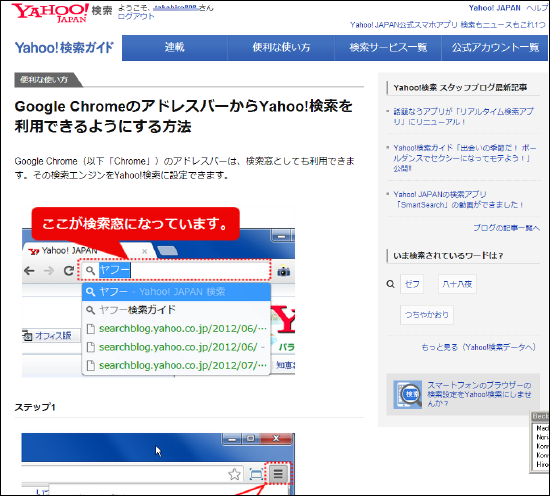550x496 pixels.
Task: Click the Chrome back arrow in screenshot
Action: (29, 270)
